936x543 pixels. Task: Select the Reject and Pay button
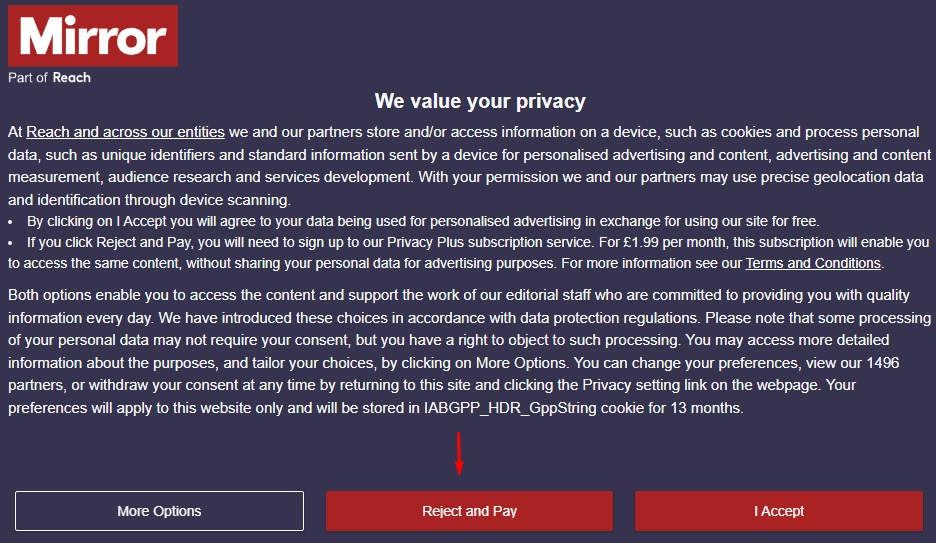(469, 511)
